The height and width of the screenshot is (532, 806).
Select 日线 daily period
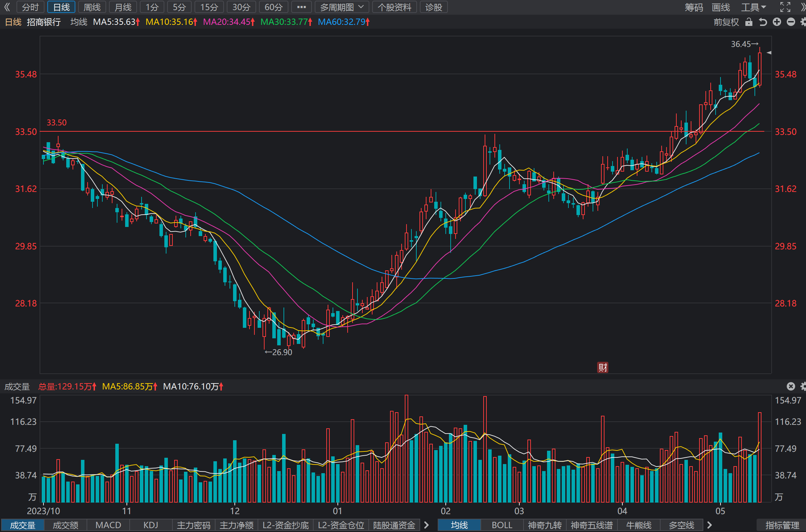click(x=61, y=7)
